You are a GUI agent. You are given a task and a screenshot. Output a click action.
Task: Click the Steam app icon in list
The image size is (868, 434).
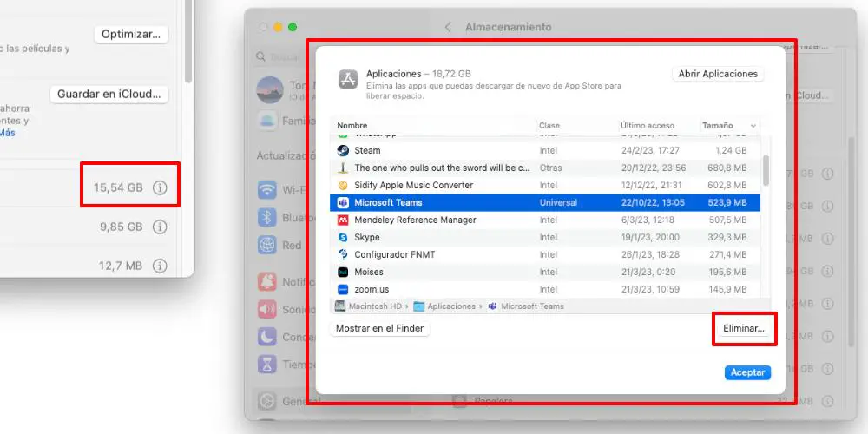tap(343, 150)
